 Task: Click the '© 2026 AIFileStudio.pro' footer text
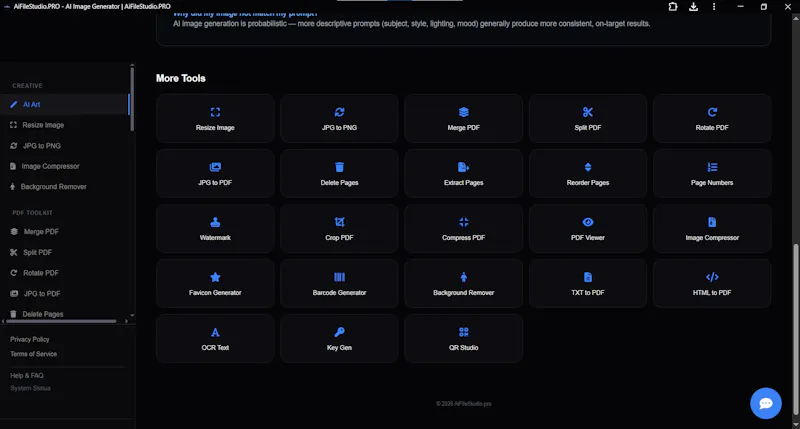[463, 403]
